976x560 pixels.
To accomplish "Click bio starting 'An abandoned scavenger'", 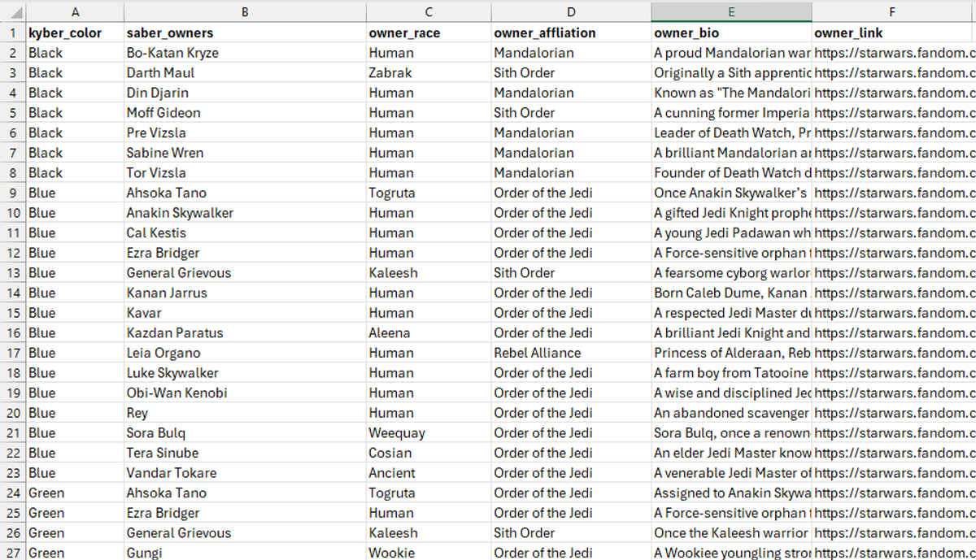I will point(731,413).
